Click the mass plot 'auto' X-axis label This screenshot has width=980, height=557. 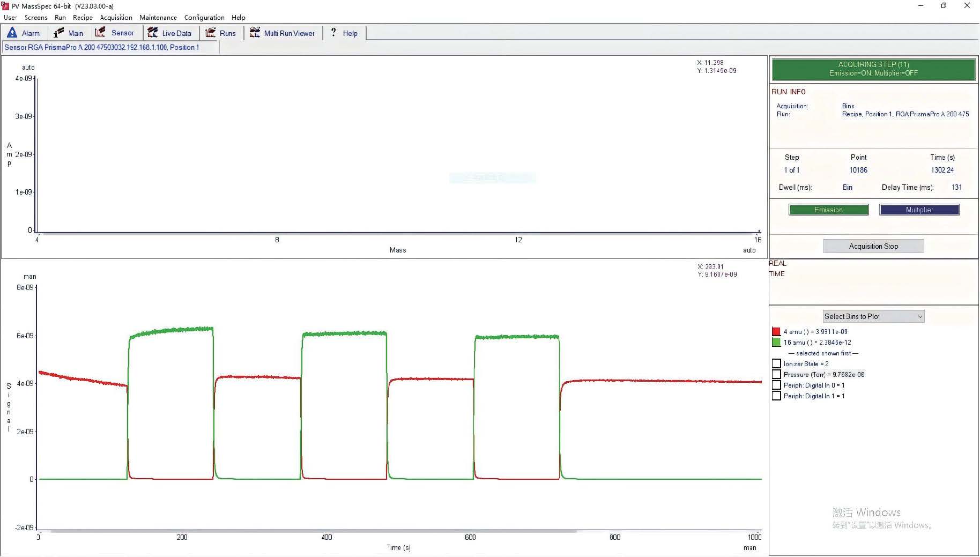(x=749, y=250)
